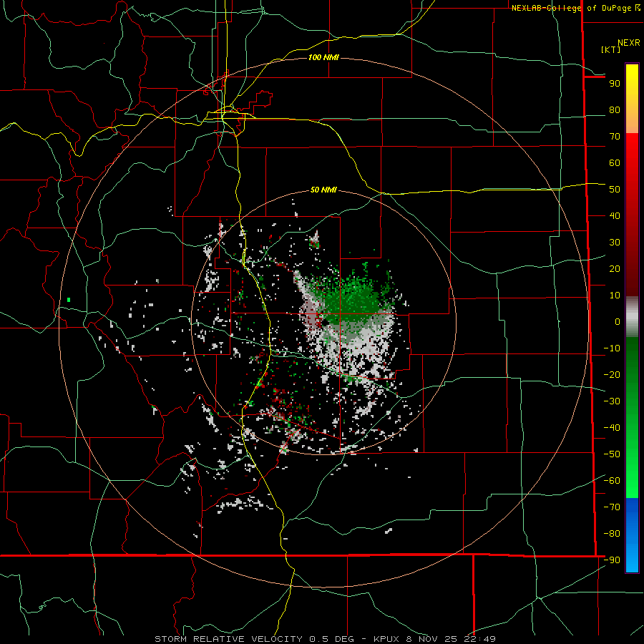Click the 90 value on the velocity scale
This screenshot has height=644, width=644.
pyautogui.click(x=615, y=84)
